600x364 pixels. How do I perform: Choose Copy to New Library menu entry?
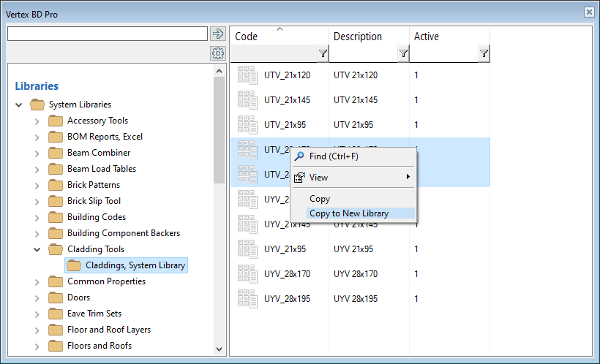(349, 213)
